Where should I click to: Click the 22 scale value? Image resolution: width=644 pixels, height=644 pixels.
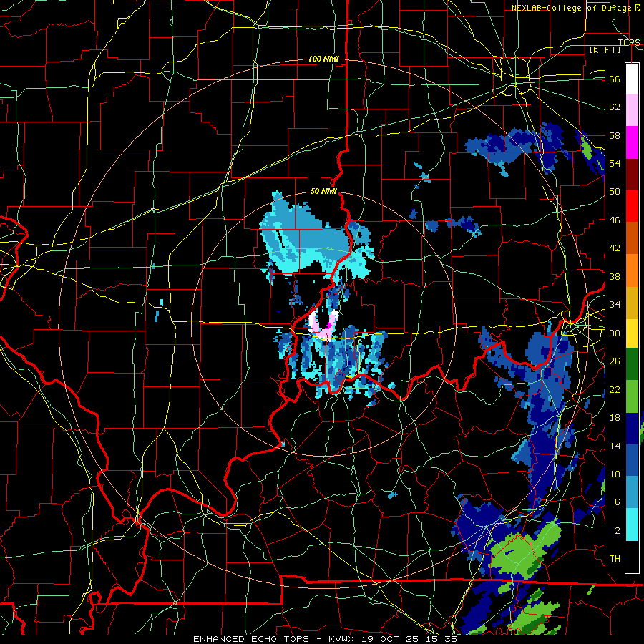pyautogui.click(x=615, y=389)
